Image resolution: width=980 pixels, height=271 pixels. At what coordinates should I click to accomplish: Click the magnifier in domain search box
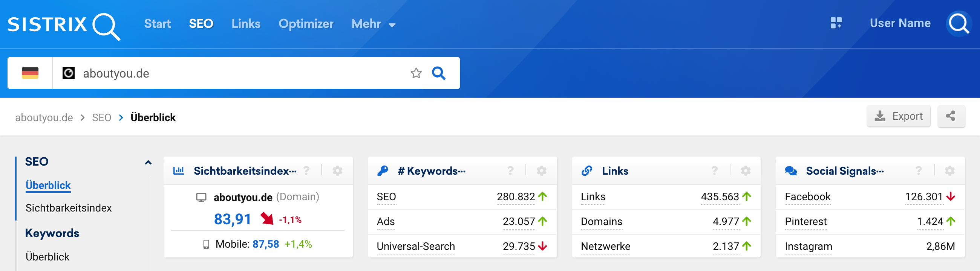tap(438, 73)
